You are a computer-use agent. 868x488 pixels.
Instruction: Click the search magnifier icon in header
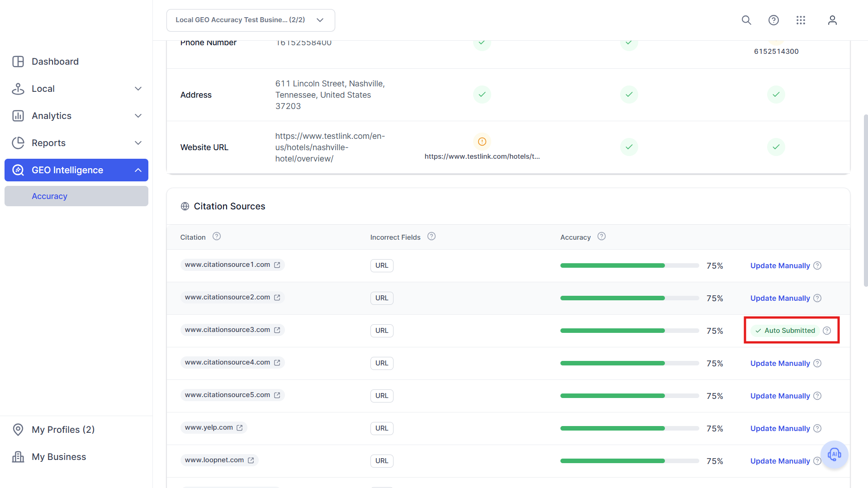[x=746, y=20]
